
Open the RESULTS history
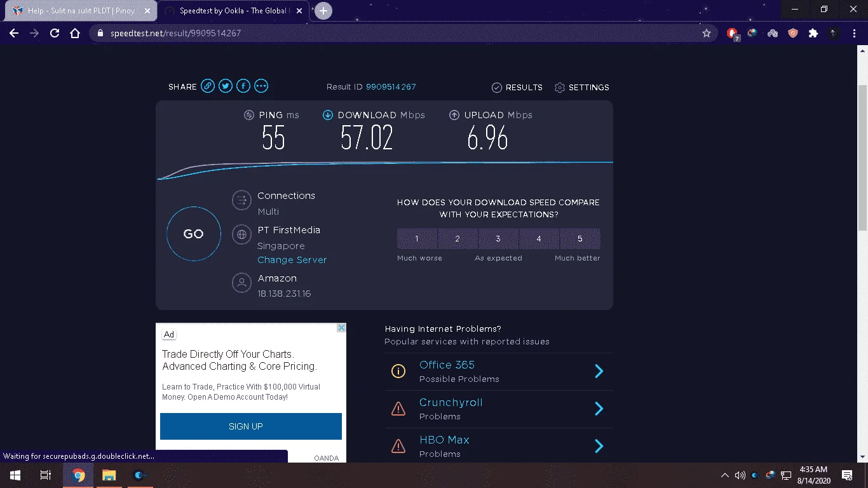point(517,88)
